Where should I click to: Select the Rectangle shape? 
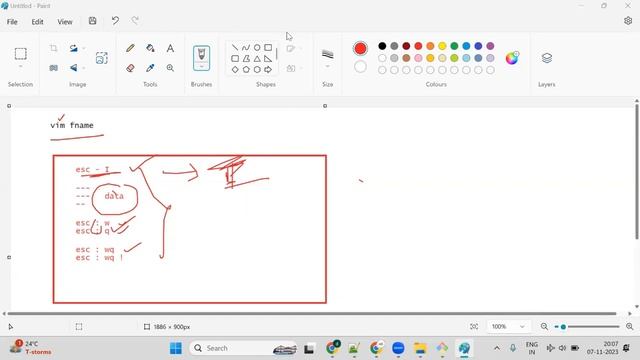[x=268, y=48]
